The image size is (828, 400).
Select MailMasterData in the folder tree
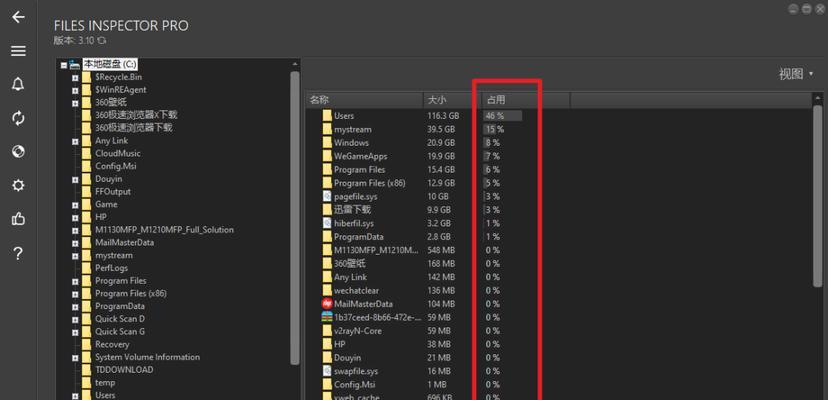[125, 243]
